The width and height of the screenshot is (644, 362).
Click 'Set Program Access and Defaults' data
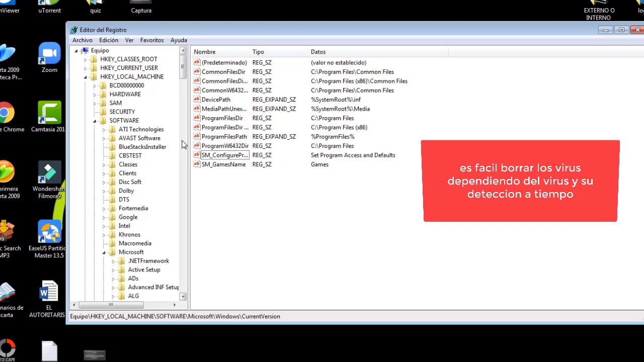click(353, 155)
